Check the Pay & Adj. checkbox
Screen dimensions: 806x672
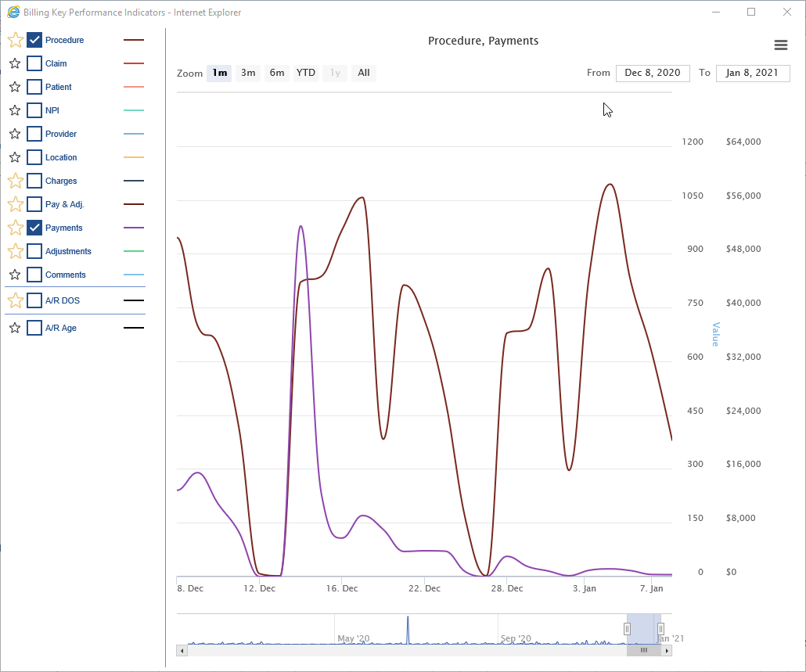click(x=34, y=204)
